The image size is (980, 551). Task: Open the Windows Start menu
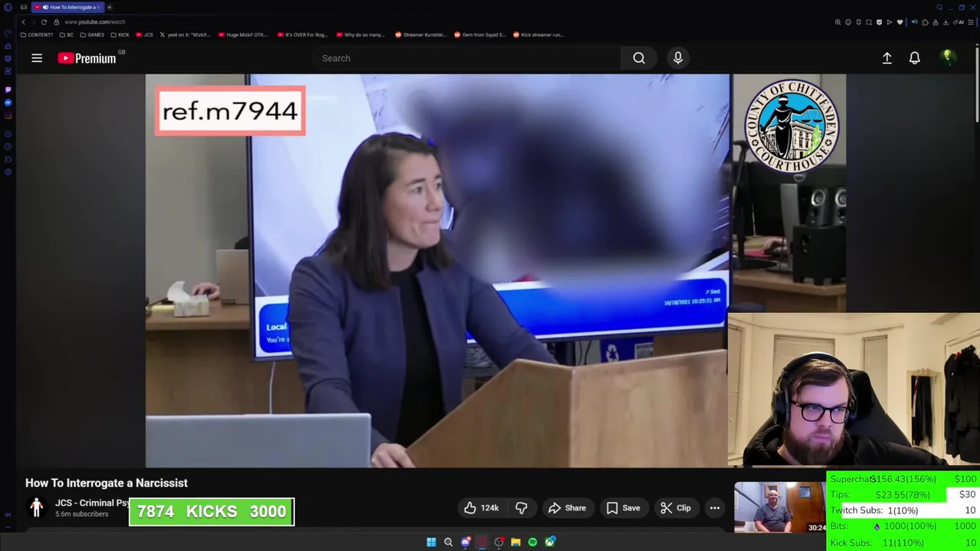click(431, 542)
